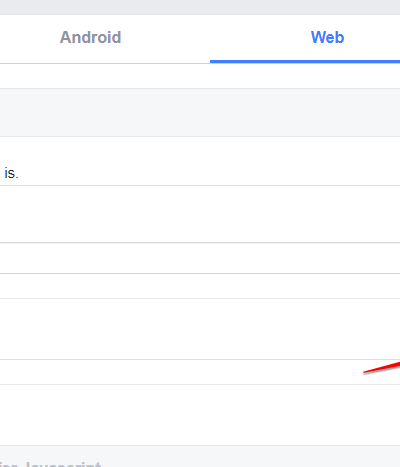Switch to the Android tab

[x=90, y=37]
